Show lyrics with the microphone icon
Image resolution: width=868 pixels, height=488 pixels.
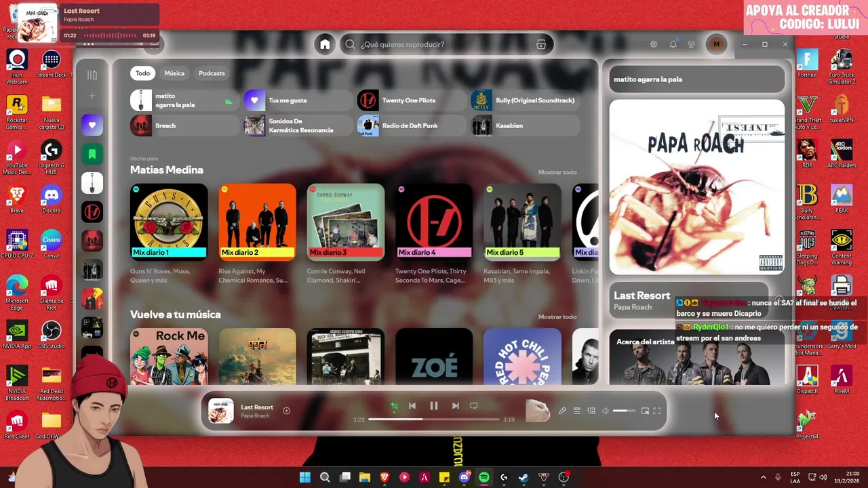(562, 411)
